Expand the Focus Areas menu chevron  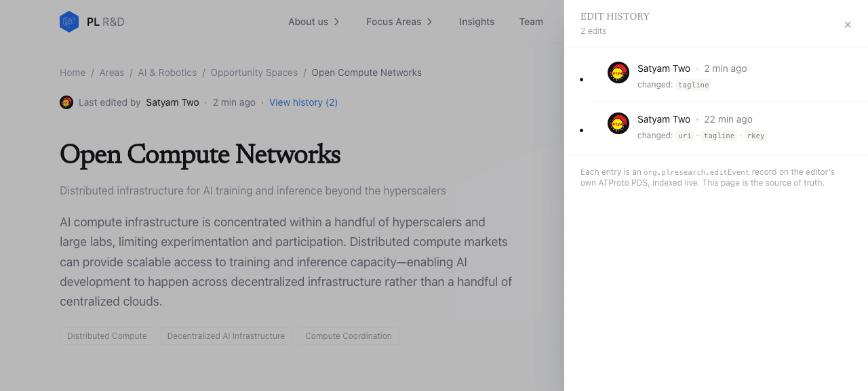point(429,22)
